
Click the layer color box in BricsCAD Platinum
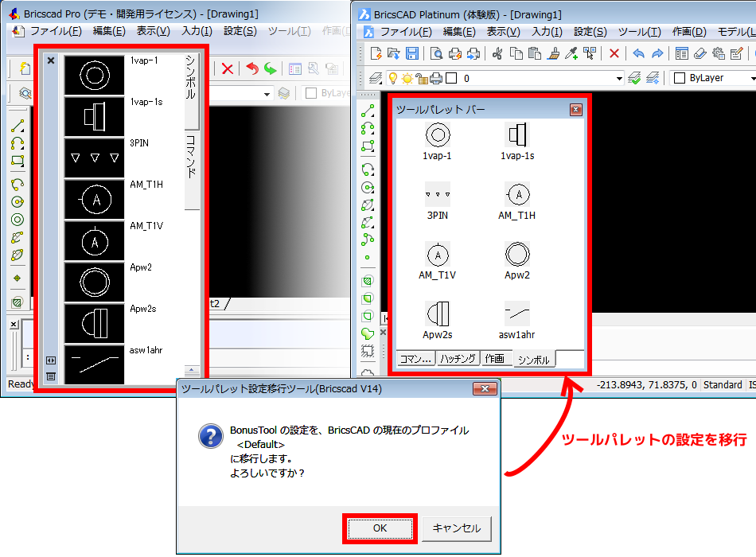[x=451, y=78]
